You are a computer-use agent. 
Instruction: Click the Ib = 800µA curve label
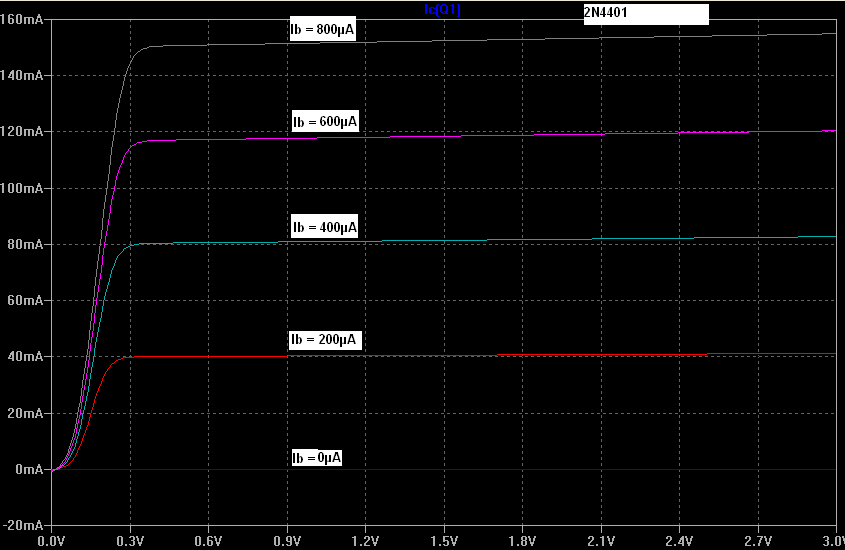[322, 29]
